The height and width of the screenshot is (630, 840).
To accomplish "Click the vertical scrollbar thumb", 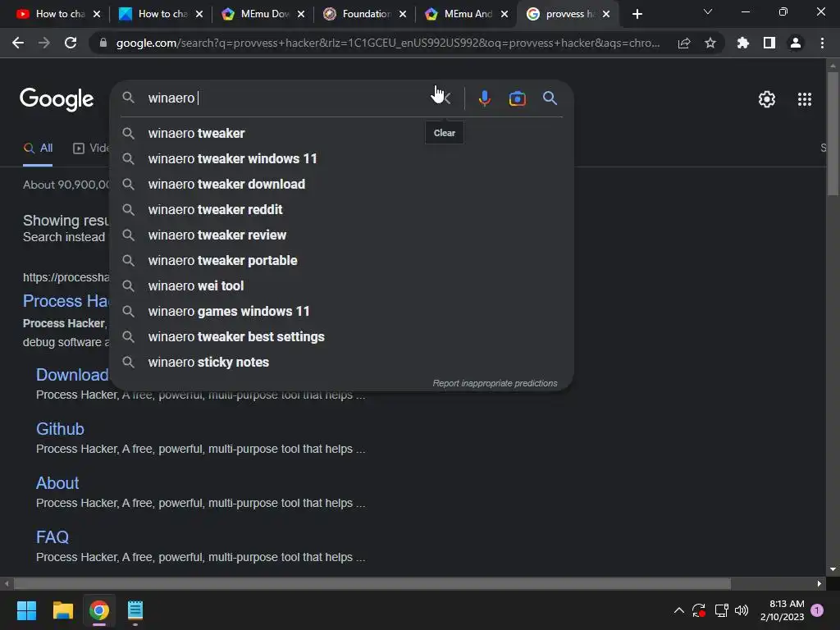I will point(833,134).
